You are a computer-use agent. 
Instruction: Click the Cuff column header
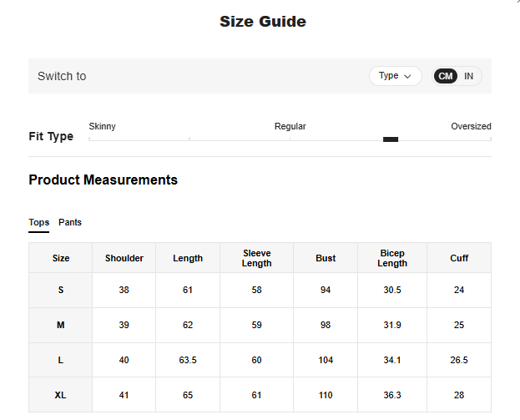(459, 258)
